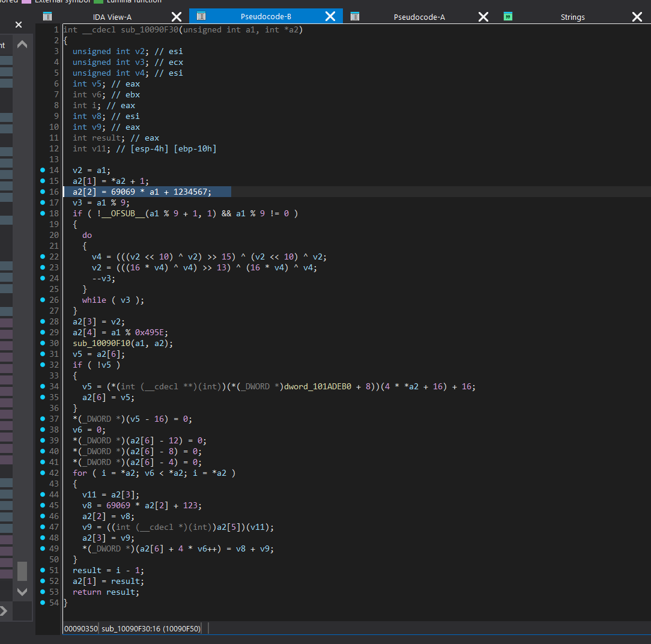
Task: Close the Pseudocode-A tab
Action: click(483, 17)
